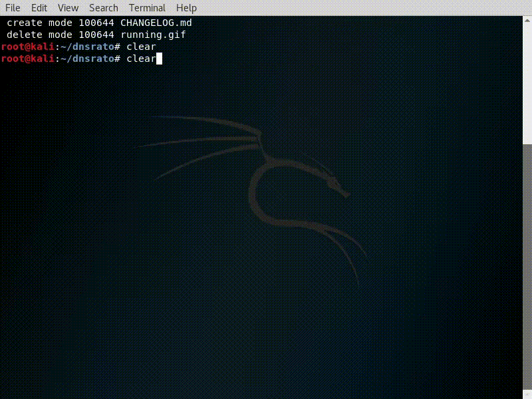Click the 'root@kali' prompt on the last line

pyautogui.click(x=28, y=59)
